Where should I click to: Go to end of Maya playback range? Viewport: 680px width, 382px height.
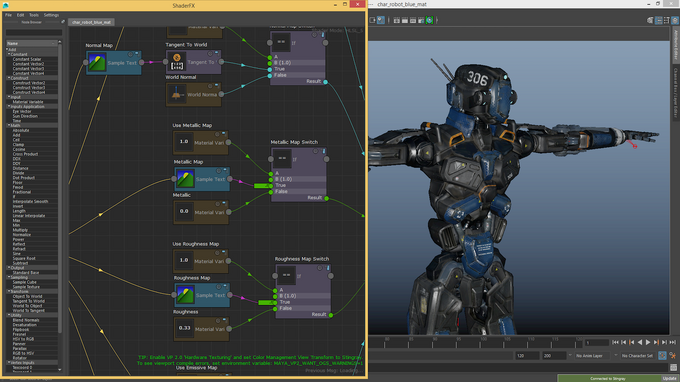pos(672,343)
